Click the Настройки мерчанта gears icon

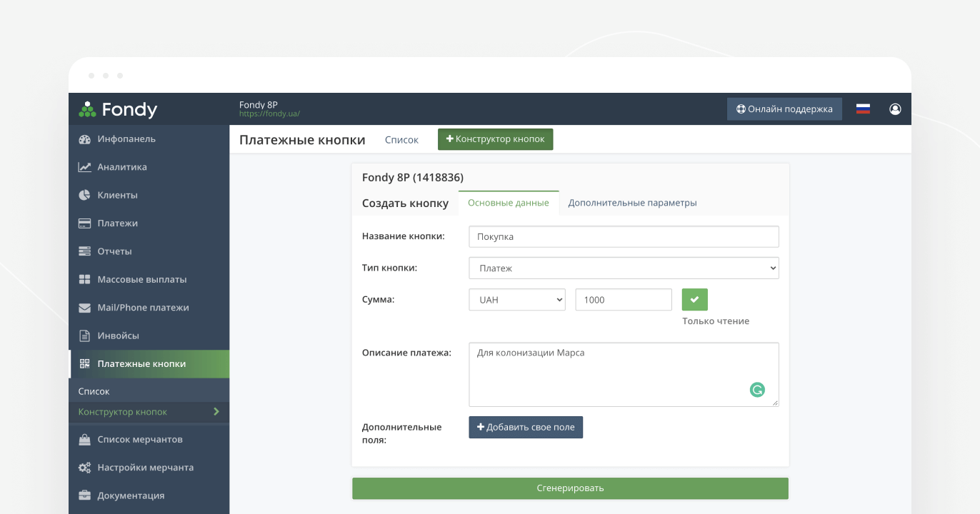84,468
